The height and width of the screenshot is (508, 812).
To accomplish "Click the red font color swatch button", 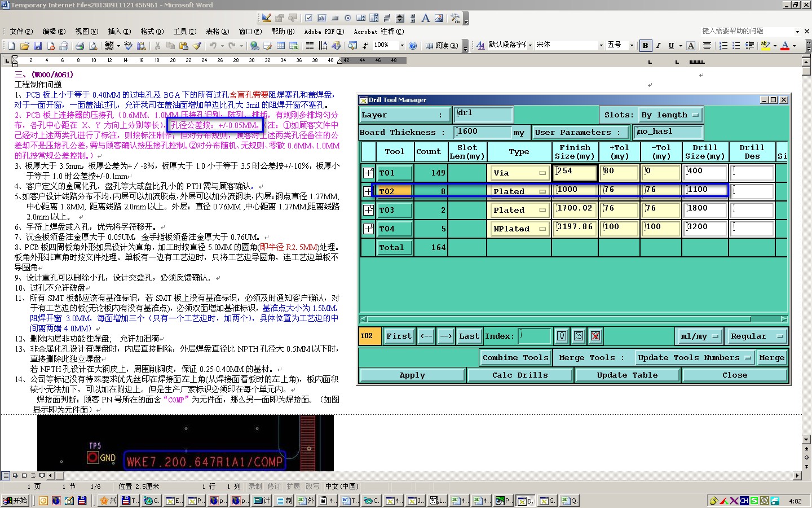I will (x=785, y=46).
